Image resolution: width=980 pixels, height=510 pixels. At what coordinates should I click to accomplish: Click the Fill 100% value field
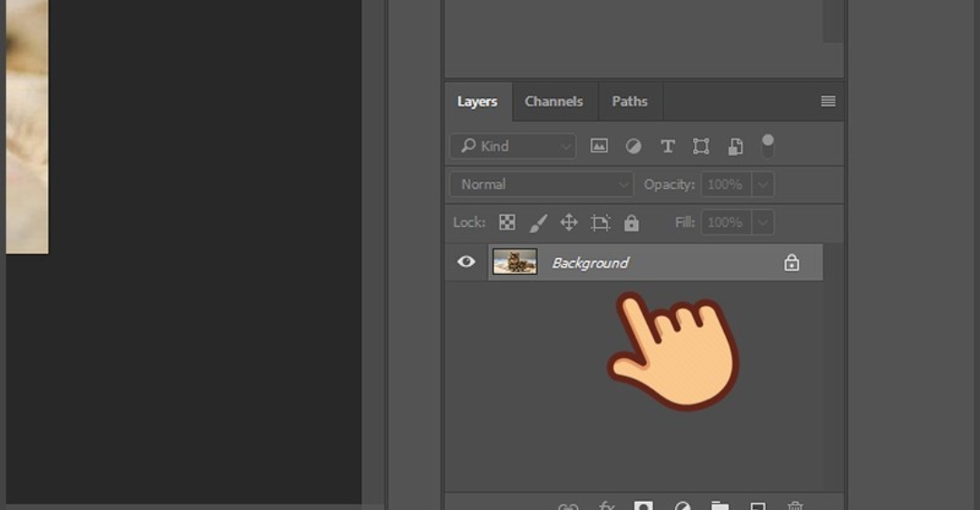726,222
